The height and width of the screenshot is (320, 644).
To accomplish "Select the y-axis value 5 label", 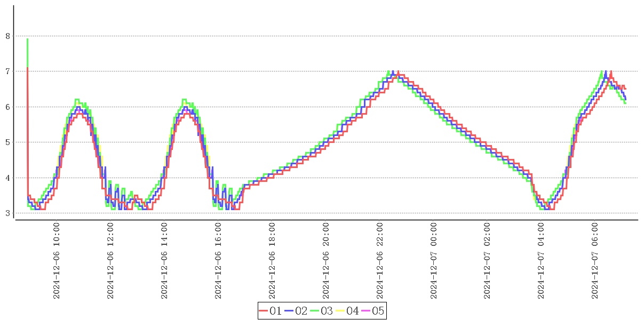I will pyautogui.click(x=7, y=142).
